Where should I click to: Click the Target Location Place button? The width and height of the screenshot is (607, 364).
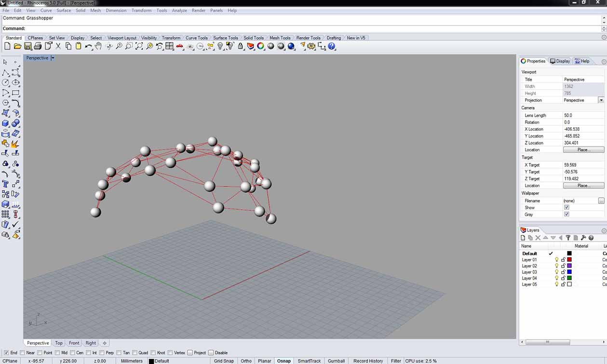[x=583, y=185]
